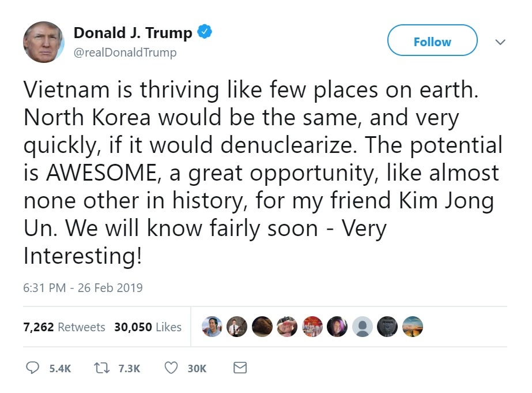Select the Donald J. Trump name link
The image size is (532, 393).
pos(132,32)
